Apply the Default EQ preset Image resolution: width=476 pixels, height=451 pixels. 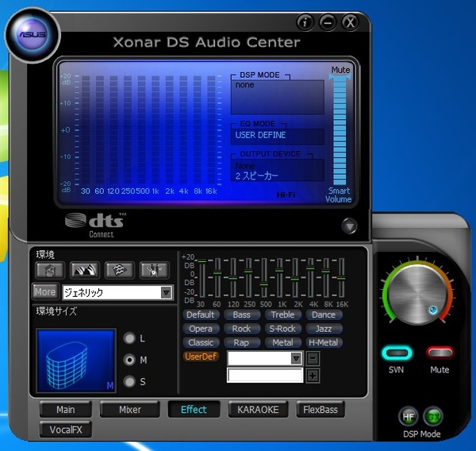pyautogui.click(x=201, y=314)
